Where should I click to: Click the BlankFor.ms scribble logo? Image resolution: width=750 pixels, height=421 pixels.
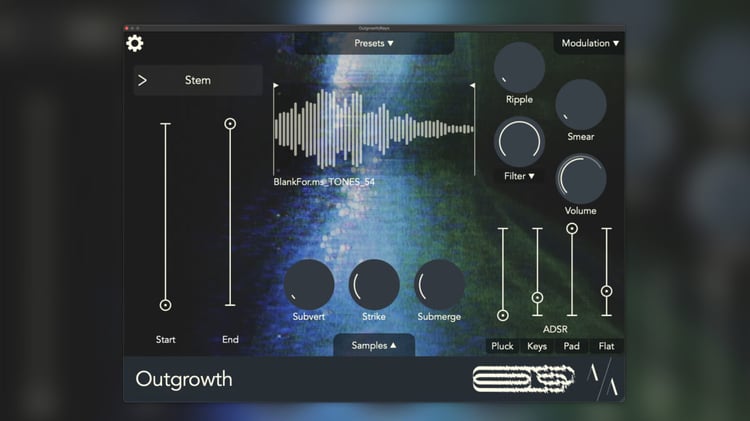[x=523, y=378]
